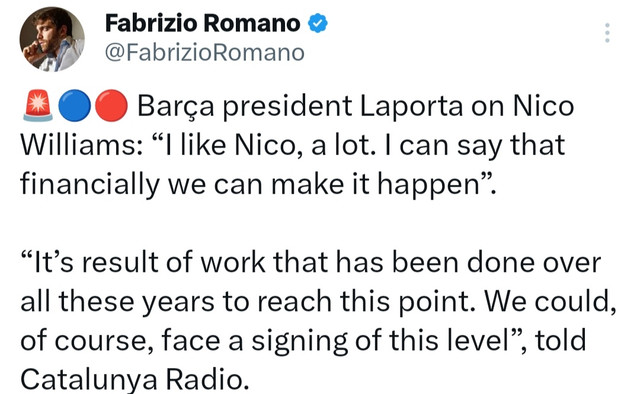This screenshot has width=640, height=394.
Task: Click the blue circle emoji
Action: (x=74, y=106)
